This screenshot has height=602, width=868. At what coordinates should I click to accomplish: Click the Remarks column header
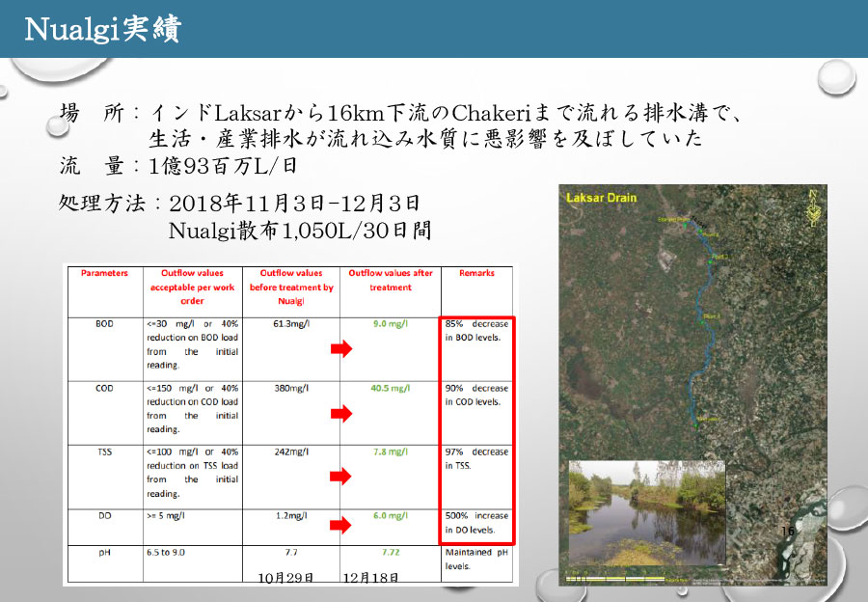(476, 274)
